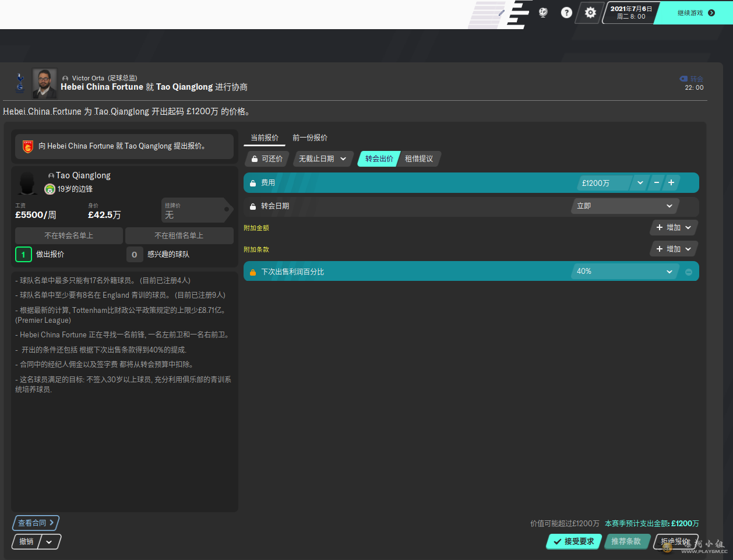Image resolution: width=733 pixels, height=560 pixels.
Task: Open 无截止日期 deadline dropdown
Action: (x=322, y=159)
